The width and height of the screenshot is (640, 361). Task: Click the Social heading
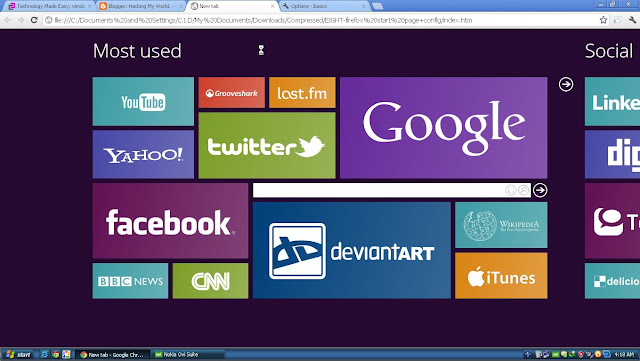click(x=609, y=51)
